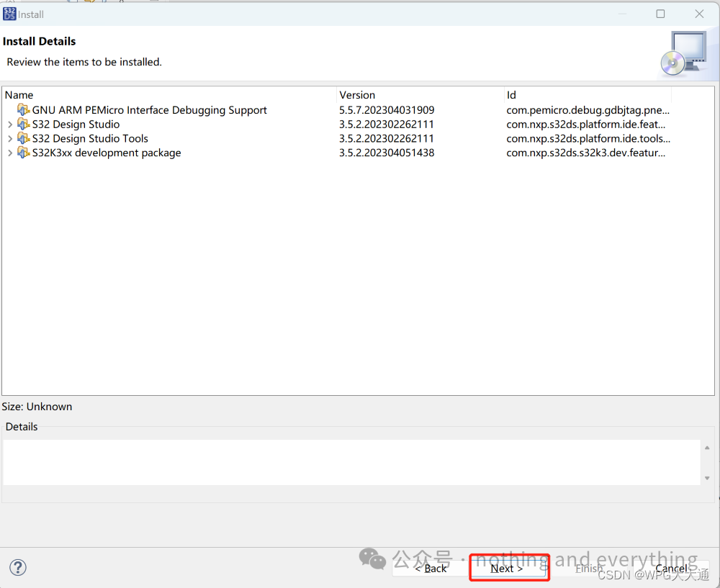The width and height of the screenshot is (720, 588).
Task: Click the GNU ARM PEMicro feature icon
Action: point(24,109)
